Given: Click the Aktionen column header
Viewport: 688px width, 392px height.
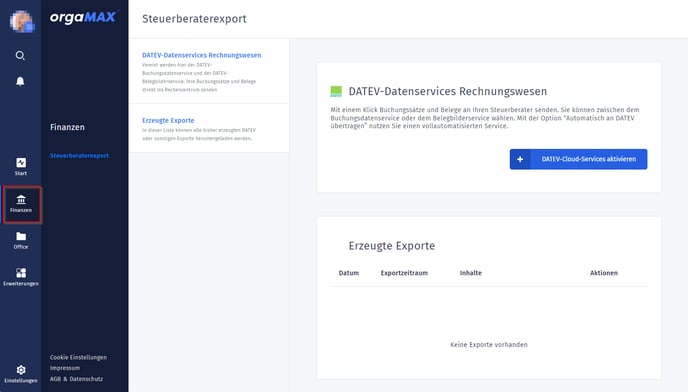Looking at the screenshot, I should (x=604, y=273).
